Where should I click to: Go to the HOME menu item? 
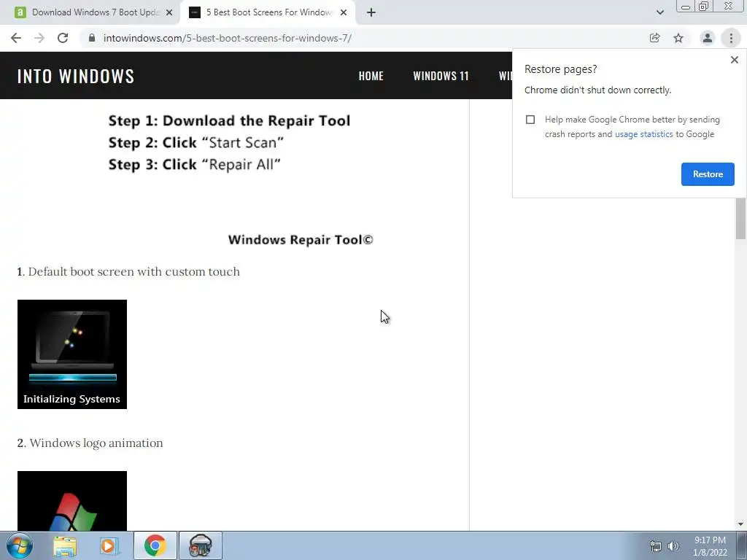tap(371, 76)
